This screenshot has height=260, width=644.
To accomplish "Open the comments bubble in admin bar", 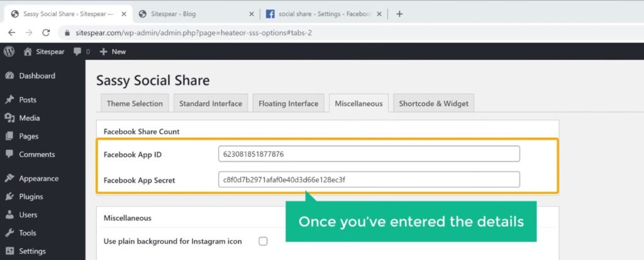I will 81,52.
